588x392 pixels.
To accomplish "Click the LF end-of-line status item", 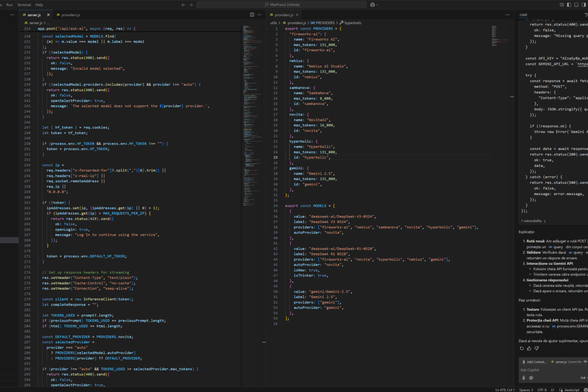I will tap(552, 390).
